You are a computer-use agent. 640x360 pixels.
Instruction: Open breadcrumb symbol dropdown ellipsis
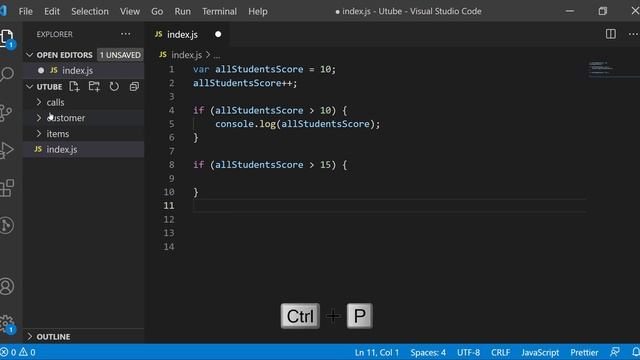217,55
